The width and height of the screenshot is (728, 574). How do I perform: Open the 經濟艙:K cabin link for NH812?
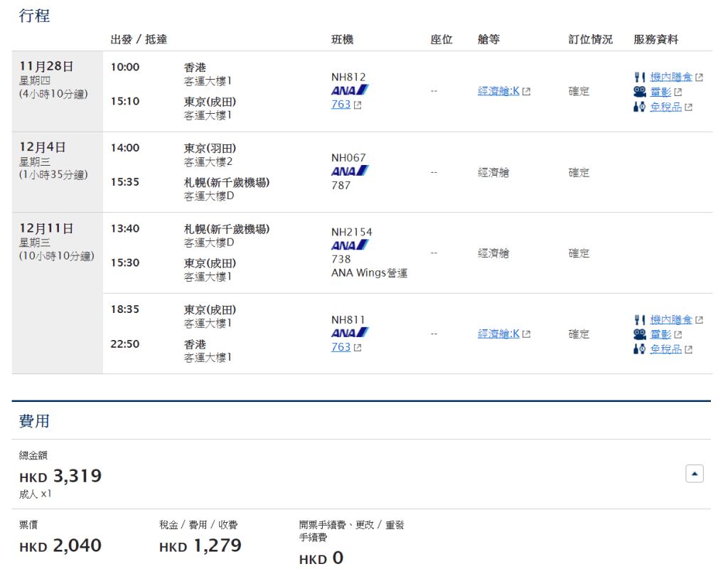pos(499,91)
